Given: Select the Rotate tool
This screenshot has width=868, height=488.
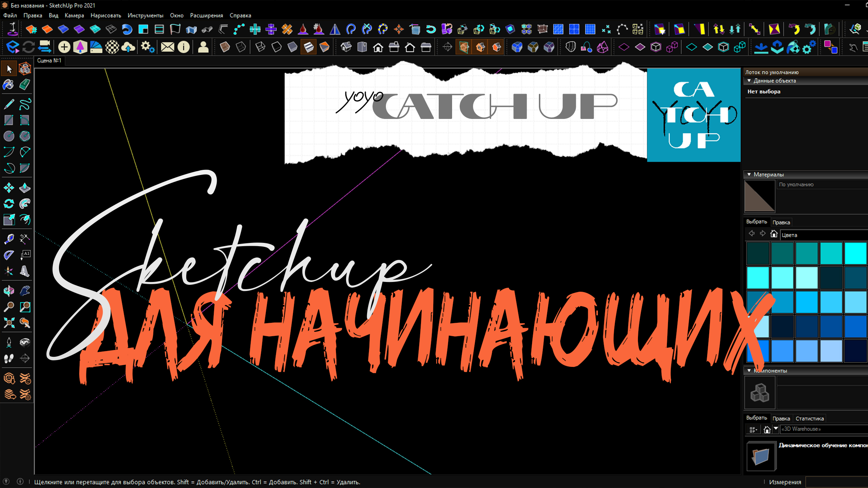Looking at the screenshot, I should (9, 204).
